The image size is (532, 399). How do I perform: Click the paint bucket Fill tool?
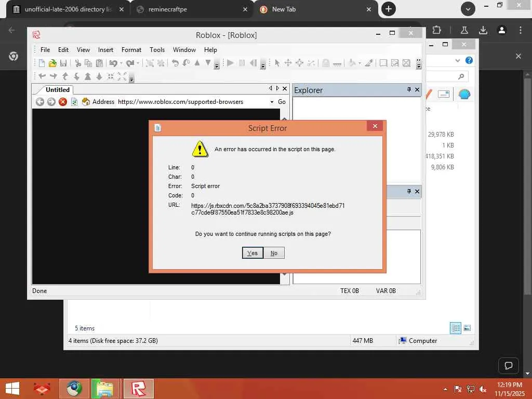tap(352, 63)
